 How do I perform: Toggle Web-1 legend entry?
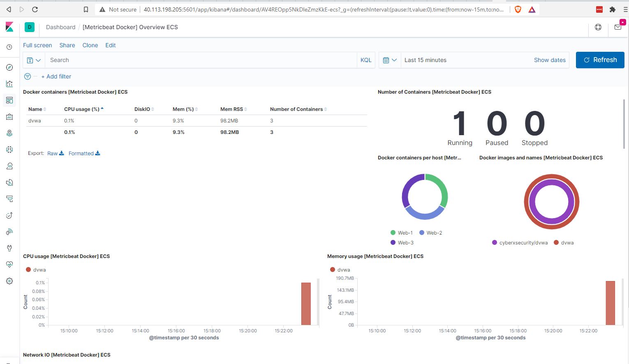pos(401,233)
